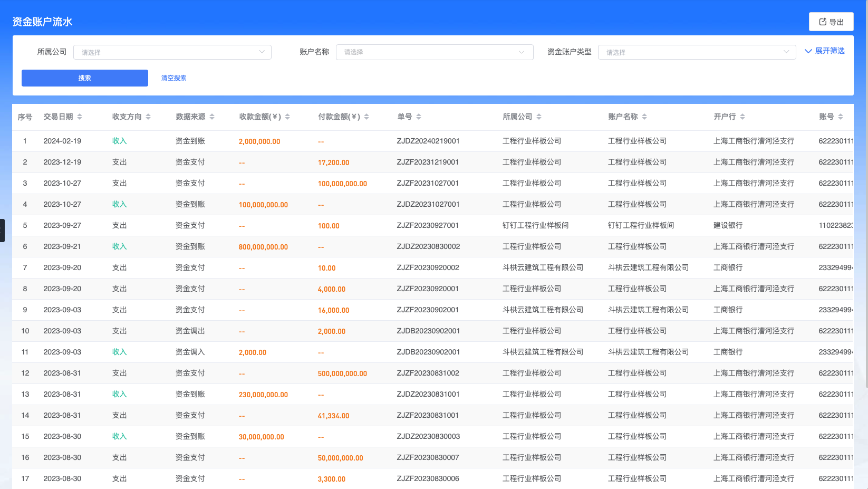Clear search conditions with 清空搜索
This screenshot has height=489, width=868.
(x=172, y=78)
